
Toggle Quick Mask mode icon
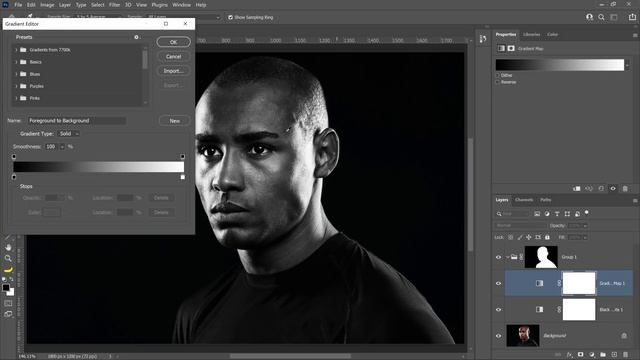click(8, 303)
